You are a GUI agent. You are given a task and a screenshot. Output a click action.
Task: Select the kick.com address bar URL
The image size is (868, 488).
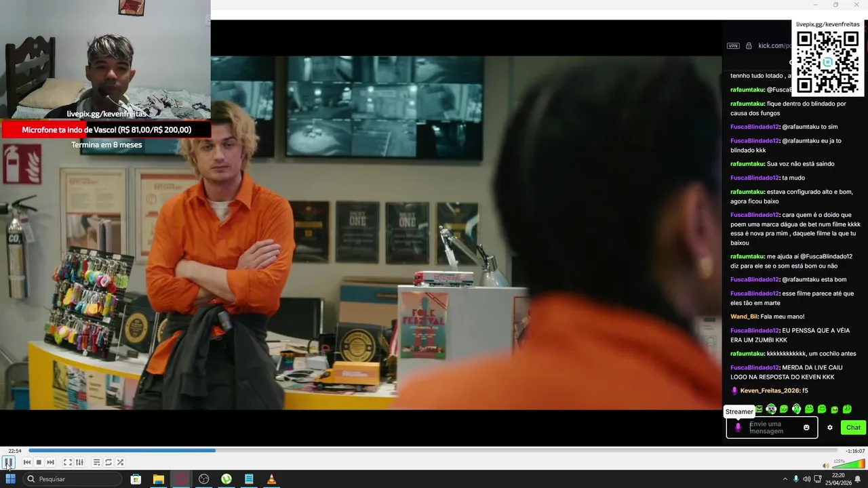(x=774, y=46)
